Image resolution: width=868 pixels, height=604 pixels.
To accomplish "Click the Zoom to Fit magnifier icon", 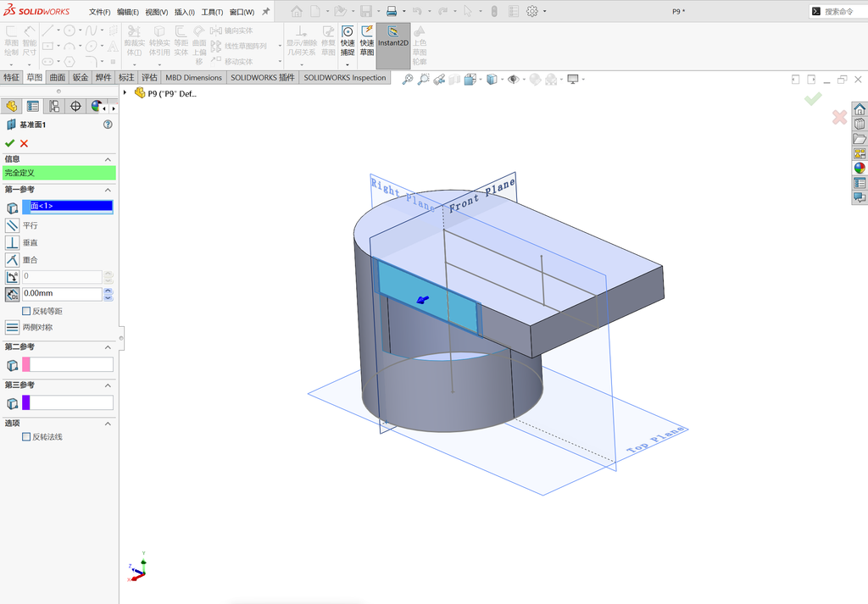I will click(x=408, y=80).
